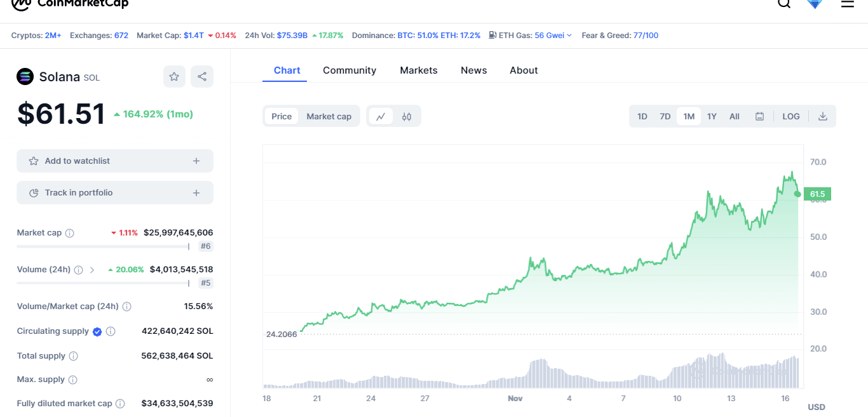The image size is (868, 417).
Task: Click the plus icon on Add to watchlist
Action: click(196, 161)
